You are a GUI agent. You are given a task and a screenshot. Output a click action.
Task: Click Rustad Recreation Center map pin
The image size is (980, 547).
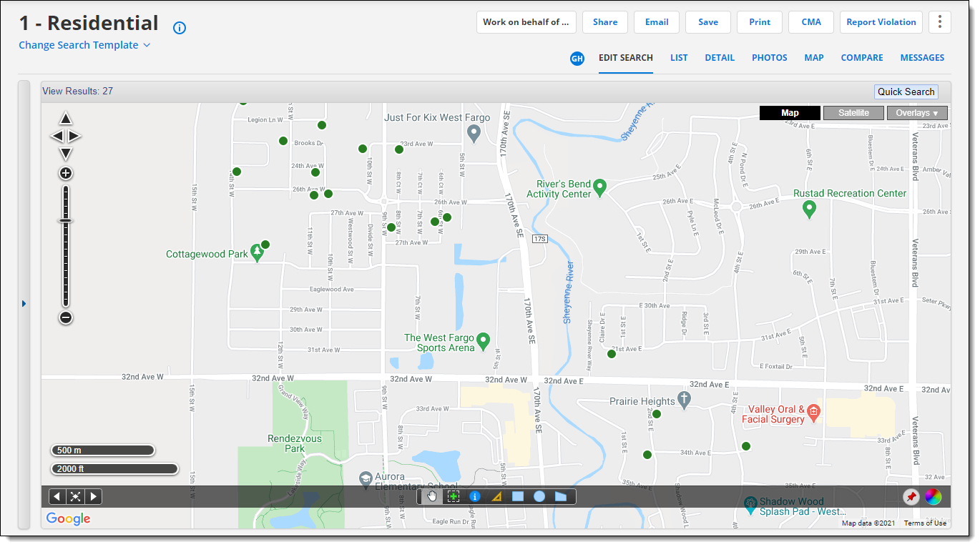point(809,210)
